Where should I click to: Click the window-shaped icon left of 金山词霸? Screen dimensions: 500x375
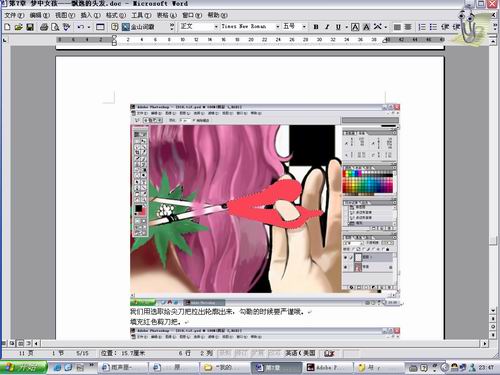click(x=100, y=27)
